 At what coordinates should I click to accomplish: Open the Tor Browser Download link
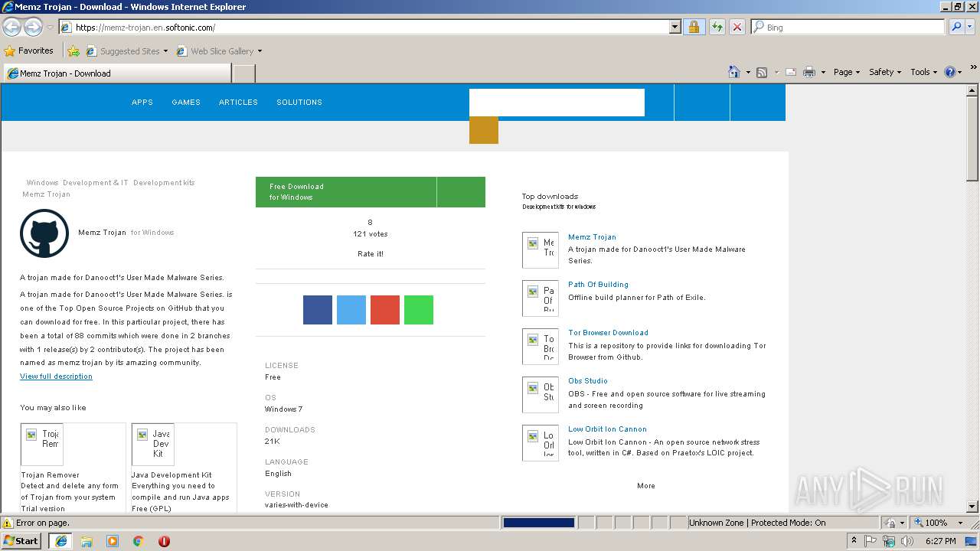point(608,333)
